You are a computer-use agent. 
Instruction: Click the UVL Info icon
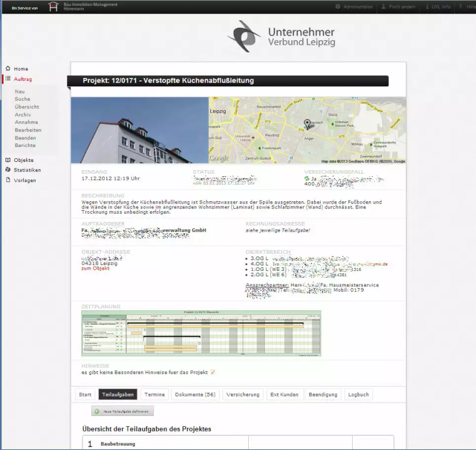point(427,7)
